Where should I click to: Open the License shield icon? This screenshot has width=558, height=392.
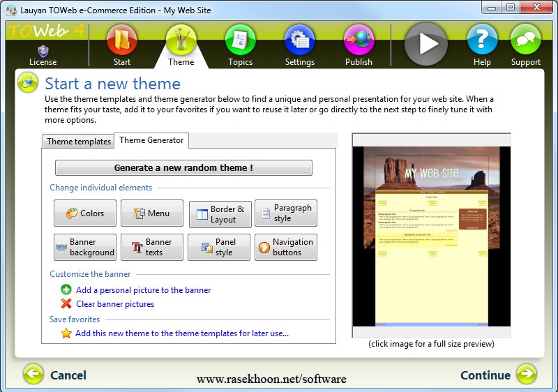[43, 51]
